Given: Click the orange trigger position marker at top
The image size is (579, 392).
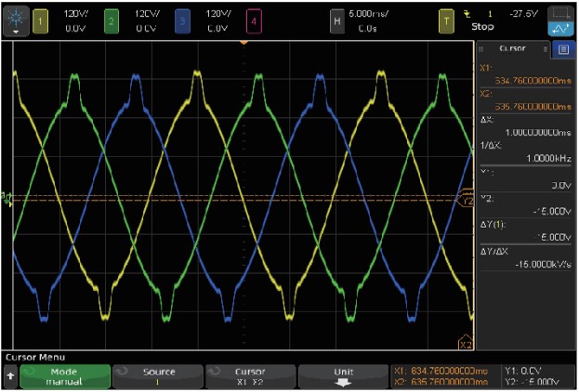Looking at the screenshot, I should click(x=244, y=43).
